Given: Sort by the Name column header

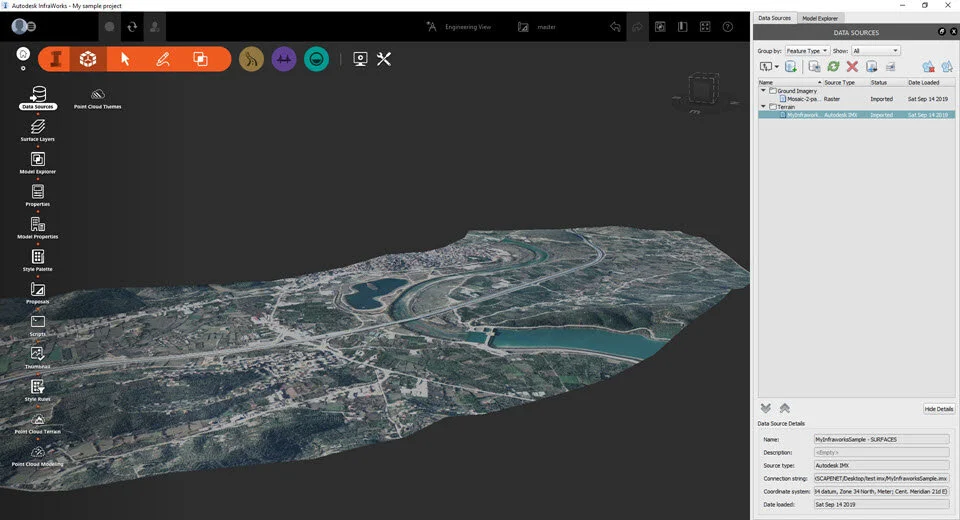Looking at the screenshot, I should [789, 82].
